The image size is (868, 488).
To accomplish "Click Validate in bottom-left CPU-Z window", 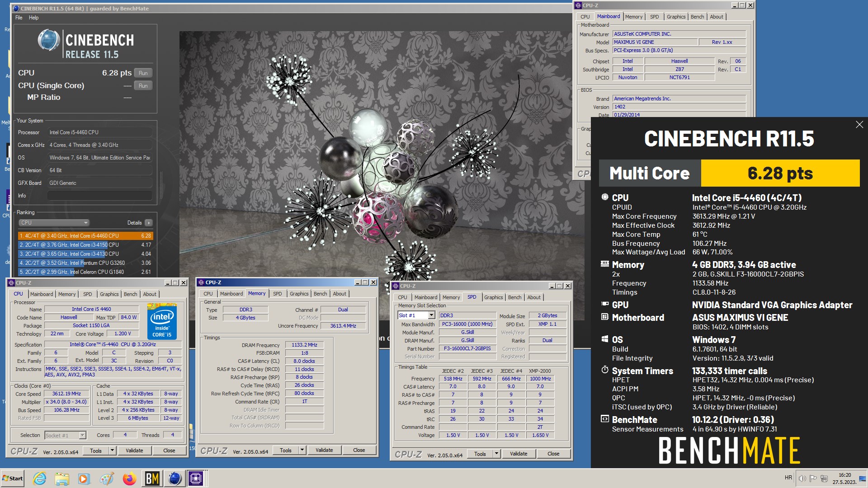I will [x=134, y=450].
